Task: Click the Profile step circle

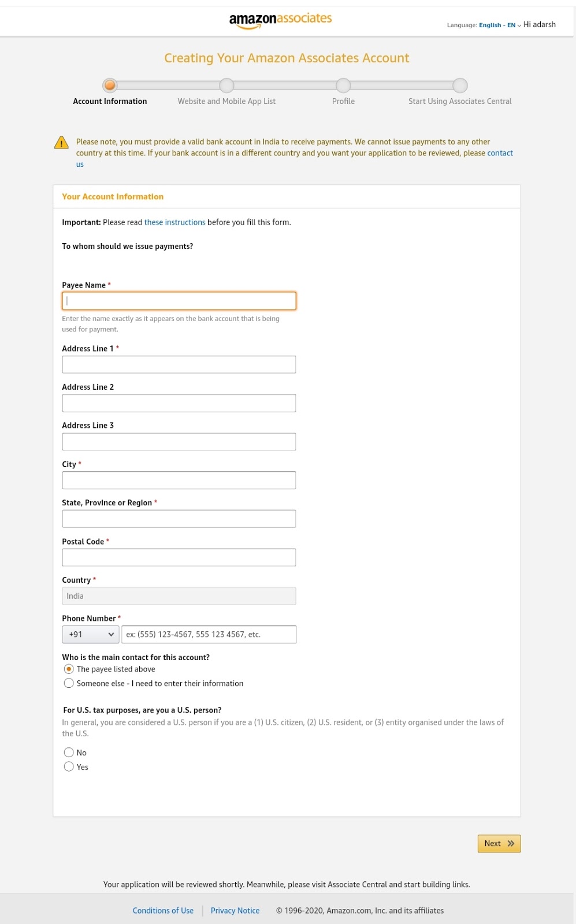Action: (x=343, y=85)
